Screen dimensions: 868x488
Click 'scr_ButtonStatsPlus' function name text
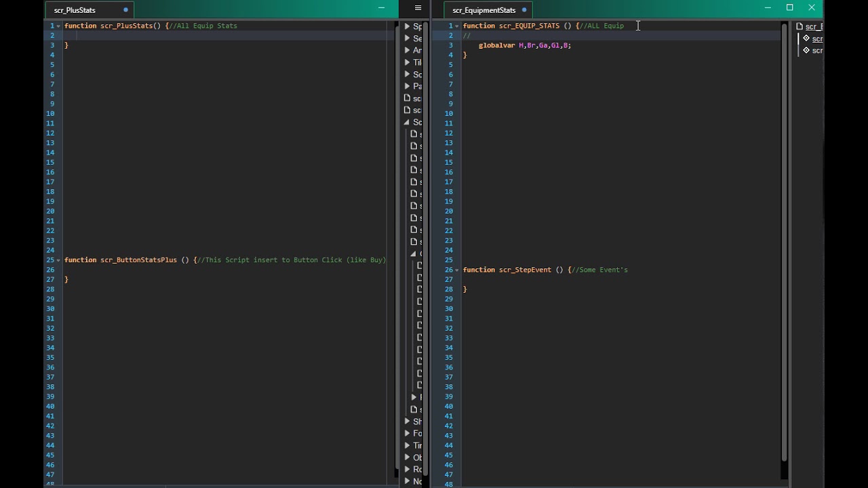(x=138, y=260)
